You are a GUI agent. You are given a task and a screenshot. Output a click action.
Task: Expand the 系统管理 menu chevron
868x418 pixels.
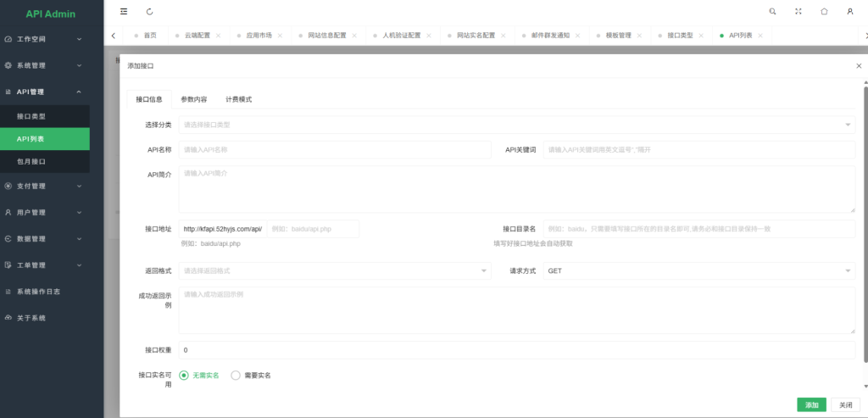pos(79,65)
